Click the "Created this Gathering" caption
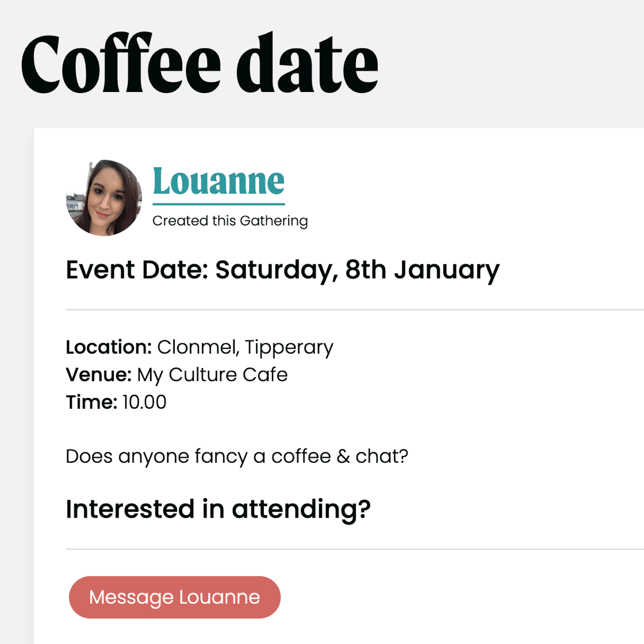Viewport: 644px width, 644px height. [x=230, y=221]
